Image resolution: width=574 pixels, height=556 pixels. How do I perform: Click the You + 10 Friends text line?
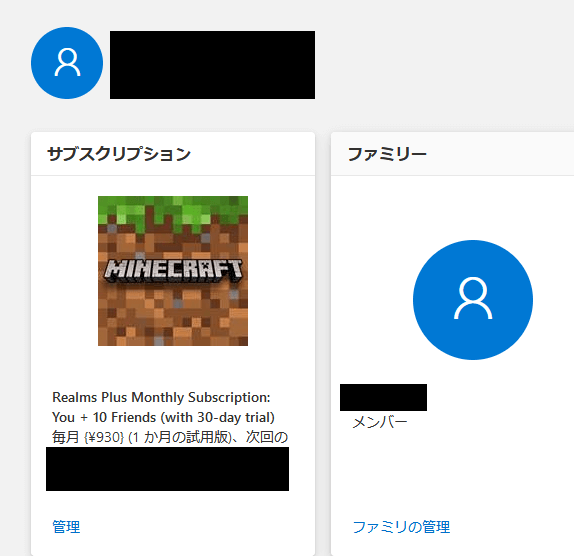tap(163, 417)
